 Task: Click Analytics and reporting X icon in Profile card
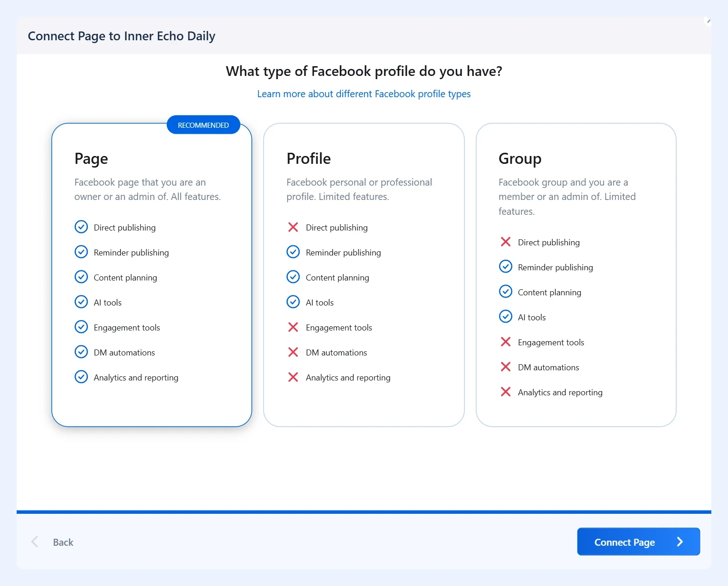[x=293, y=377]
